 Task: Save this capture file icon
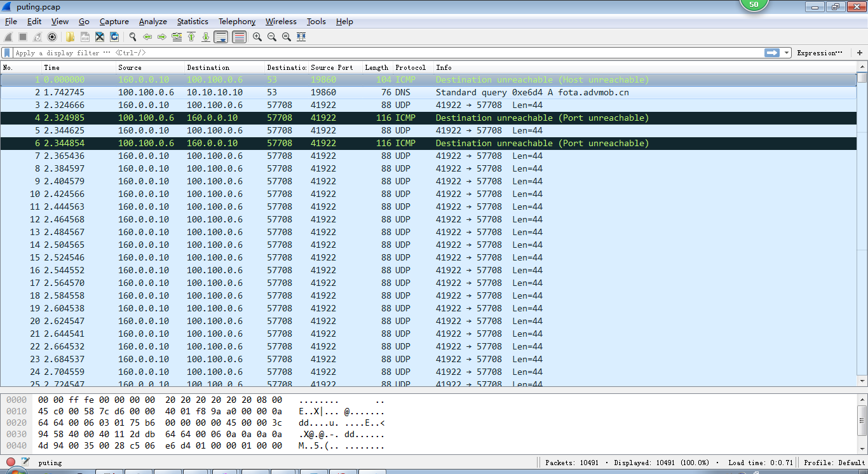(x=85, y=37)
